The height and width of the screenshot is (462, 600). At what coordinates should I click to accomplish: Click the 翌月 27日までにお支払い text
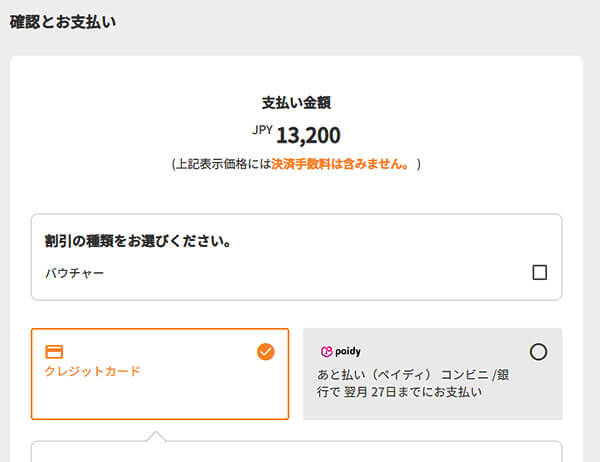(414, 392)
